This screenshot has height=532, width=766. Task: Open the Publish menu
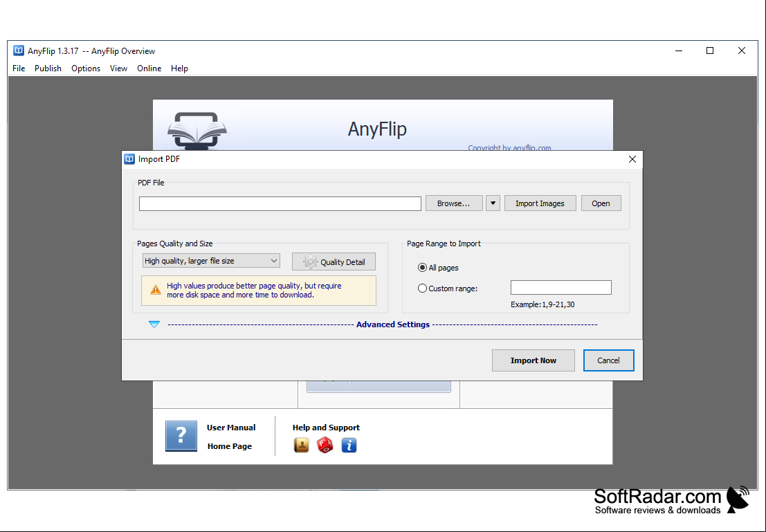pyautogui.click(x=48, y=68)
